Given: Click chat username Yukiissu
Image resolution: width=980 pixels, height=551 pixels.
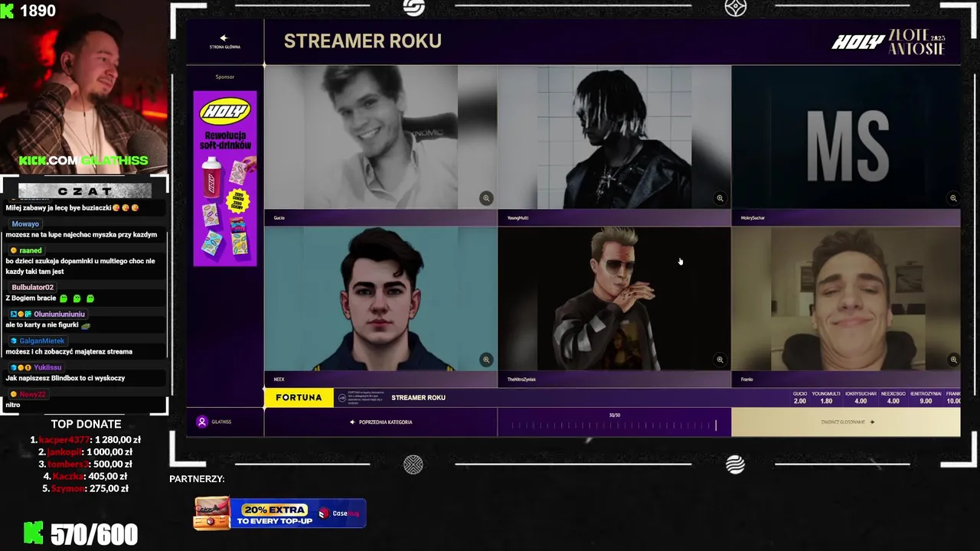Looking at the screenshot, I should 47,367.
